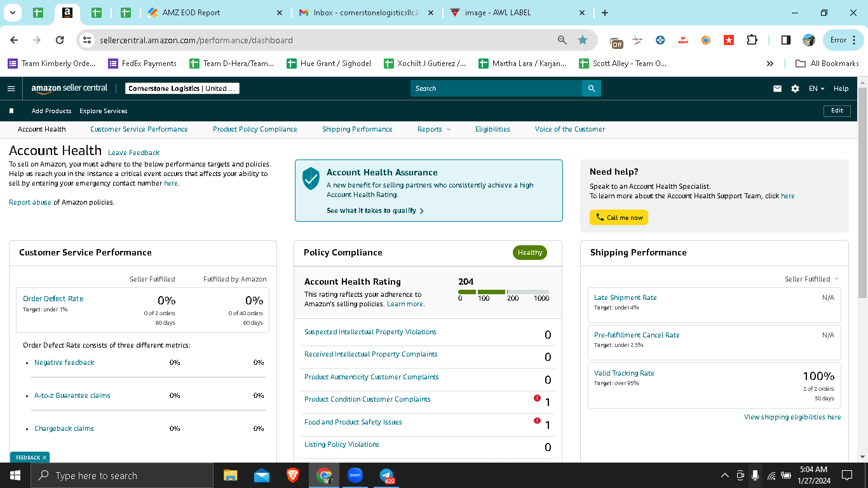Show hidden system tray icons

point(724,475)
